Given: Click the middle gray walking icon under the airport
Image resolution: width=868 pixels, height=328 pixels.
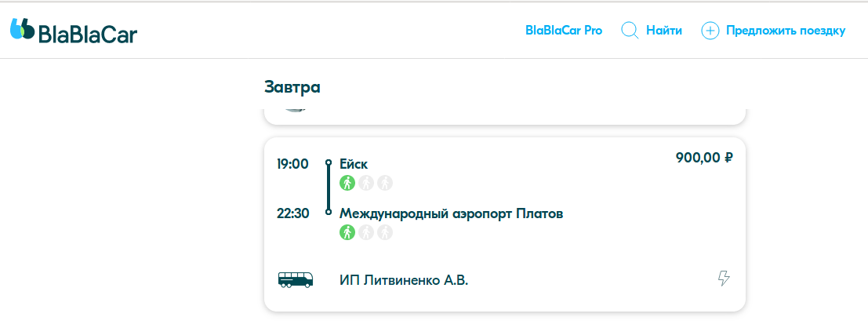Looking at the screenshot, I should click(x=366, y=232).
